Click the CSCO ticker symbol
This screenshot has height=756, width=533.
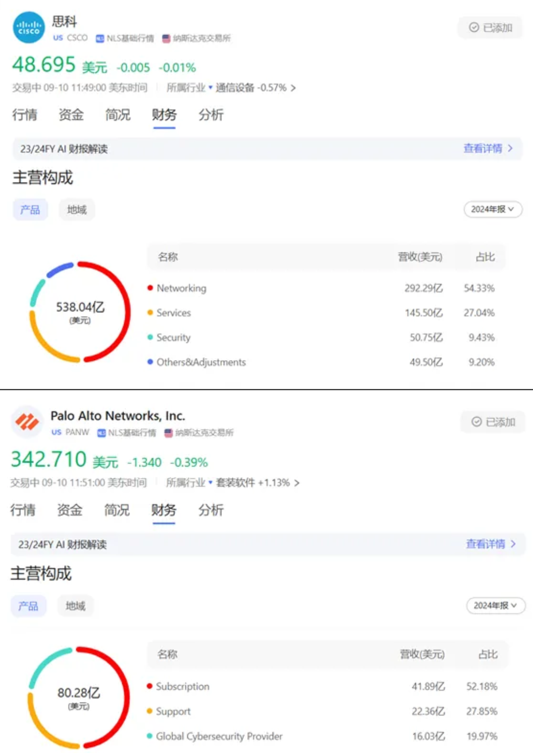[77, 38]
